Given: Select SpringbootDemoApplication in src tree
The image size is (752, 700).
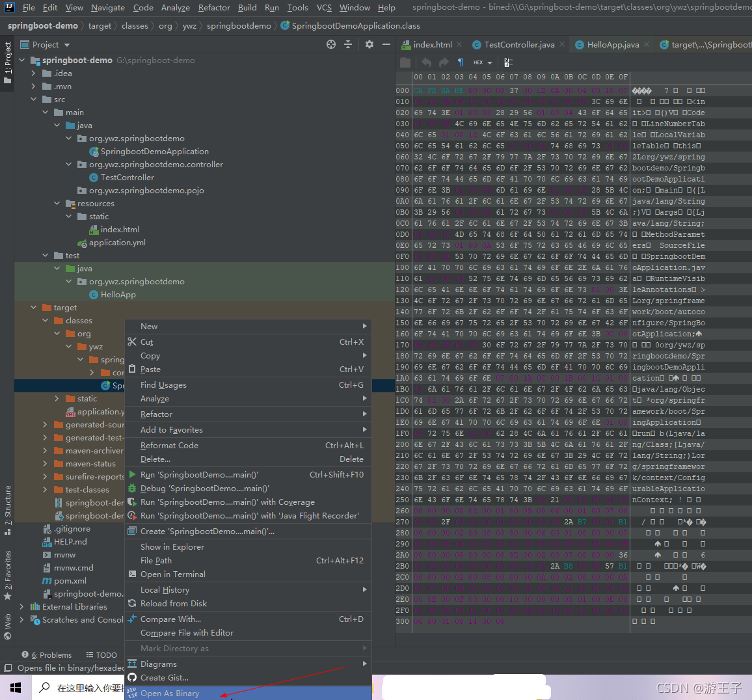Looking at the screenshot, I should (154, 152).
